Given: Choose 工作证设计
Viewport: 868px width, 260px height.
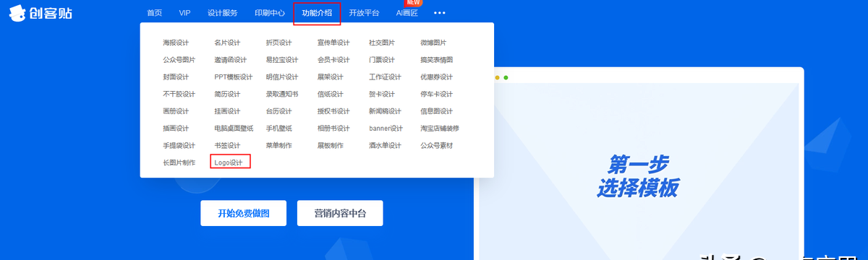Looking at the screenshot, I should click(385, 77).
